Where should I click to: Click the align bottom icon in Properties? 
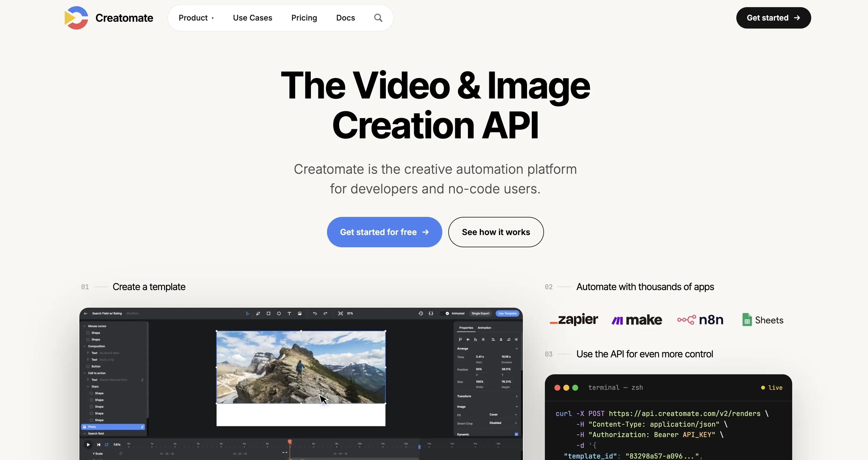[475, 339]
